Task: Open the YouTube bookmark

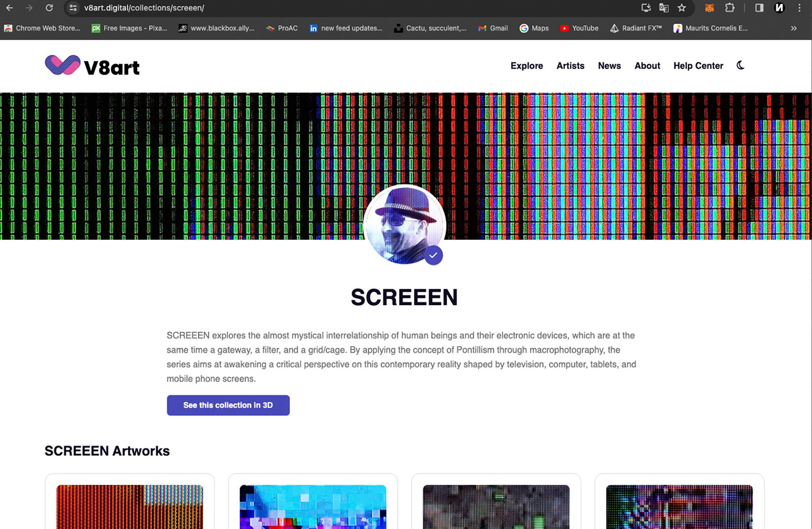Action: pos(579,28)
